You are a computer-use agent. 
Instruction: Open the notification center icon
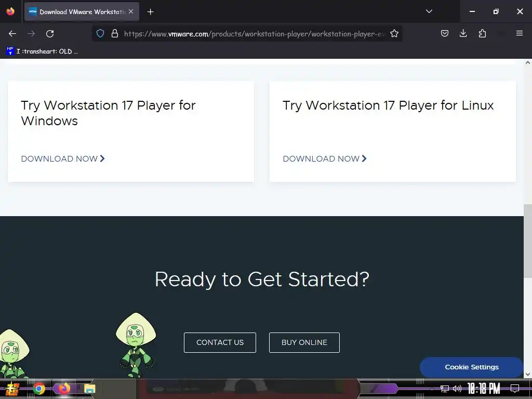point(515,389)
